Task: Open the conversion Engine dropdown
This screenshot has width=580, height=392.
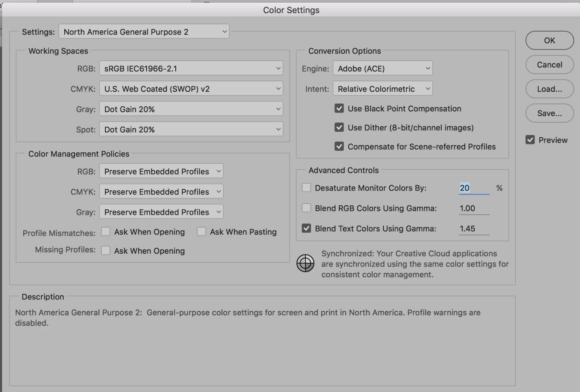Action: (x=383, y=68)
